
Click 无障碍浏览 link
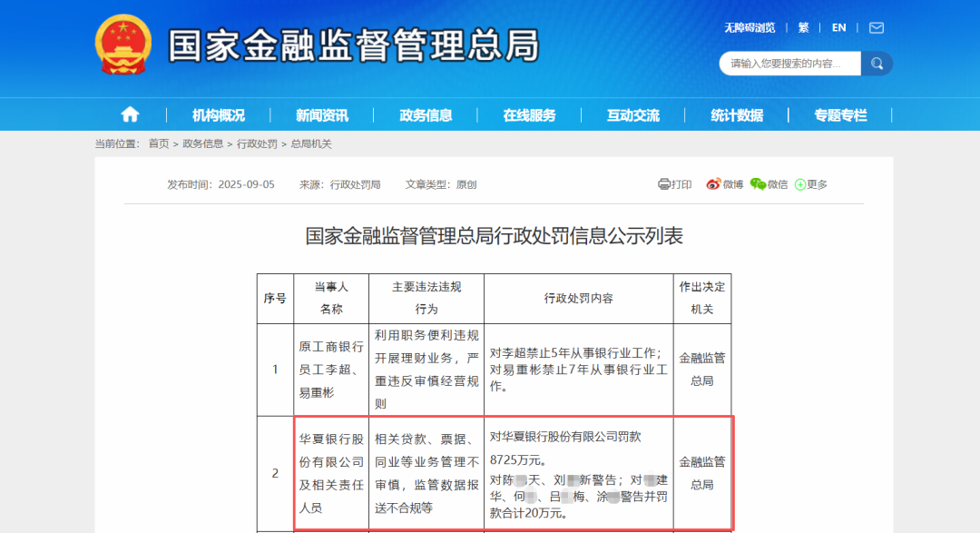(x=750, y=27)
